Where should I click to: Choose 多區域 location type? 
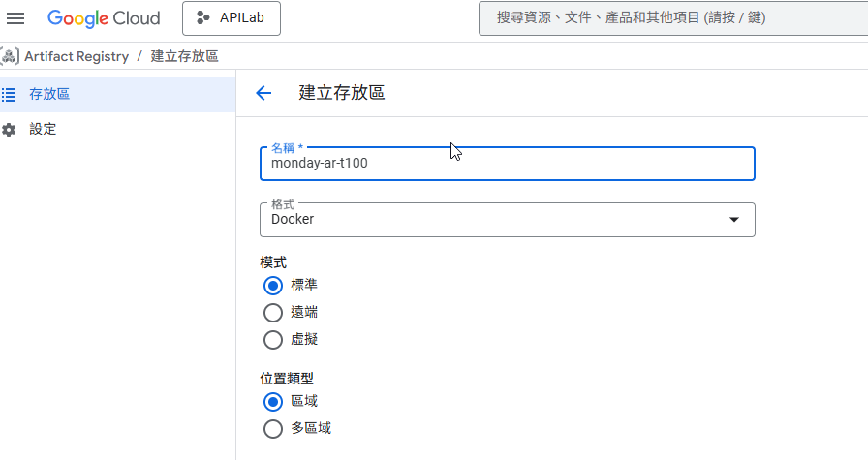click(x=273, y=429)
